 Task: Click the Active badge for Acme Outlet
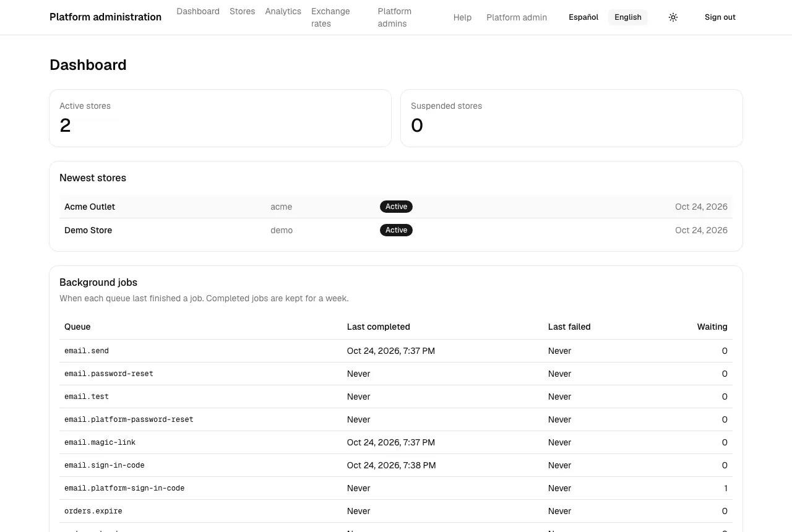click(x=396, y=207)
